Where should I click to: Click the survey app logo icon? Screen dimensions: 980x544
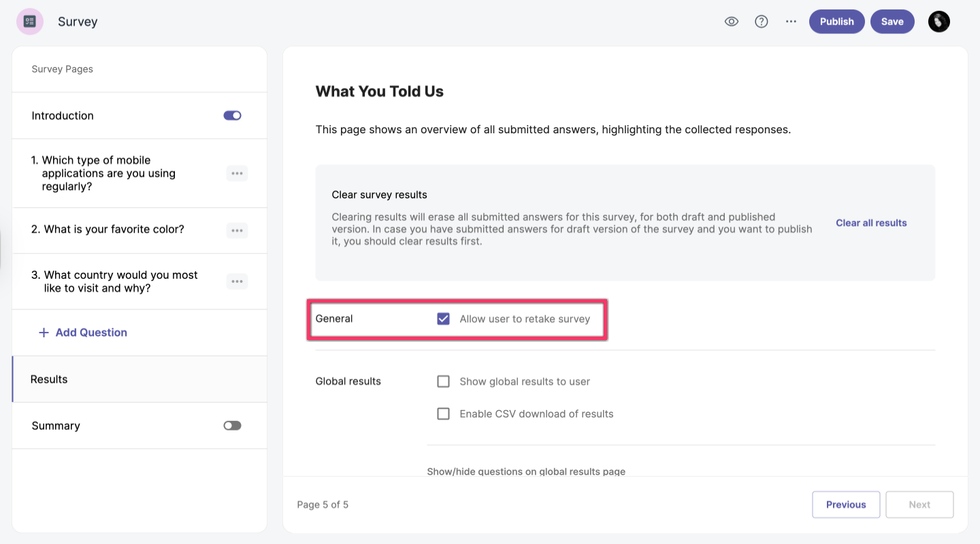tap(30, 22)
